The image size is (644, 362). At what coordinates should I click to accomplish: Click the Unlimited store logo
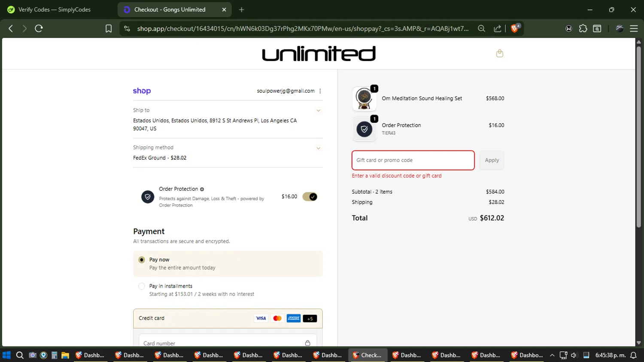[319, 54]
